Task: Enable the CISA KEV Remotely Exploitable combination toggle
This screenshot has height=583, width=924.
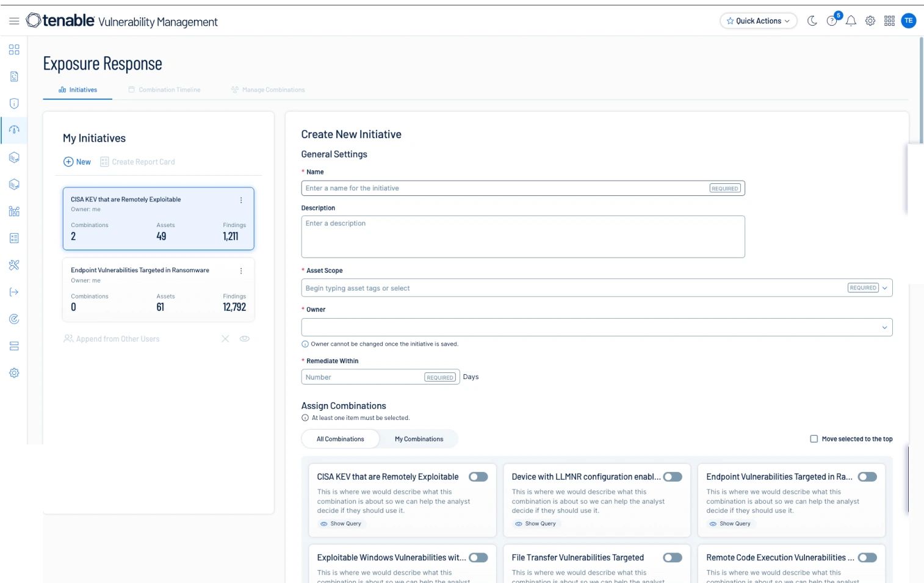Action: 478,477
